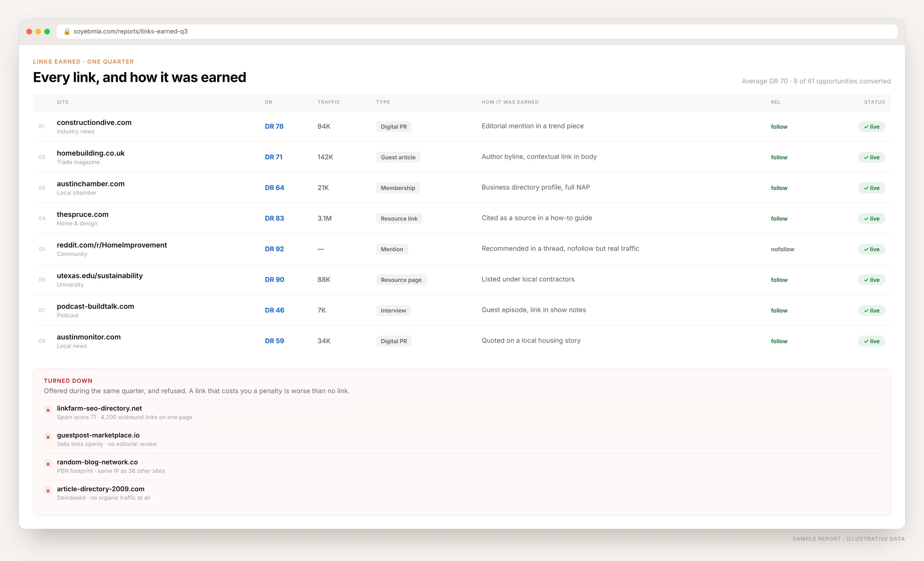Click the Guest article type tag
The width and height of the screenshot is (924, 561).
pyautogui.click(x=398, y=158)
